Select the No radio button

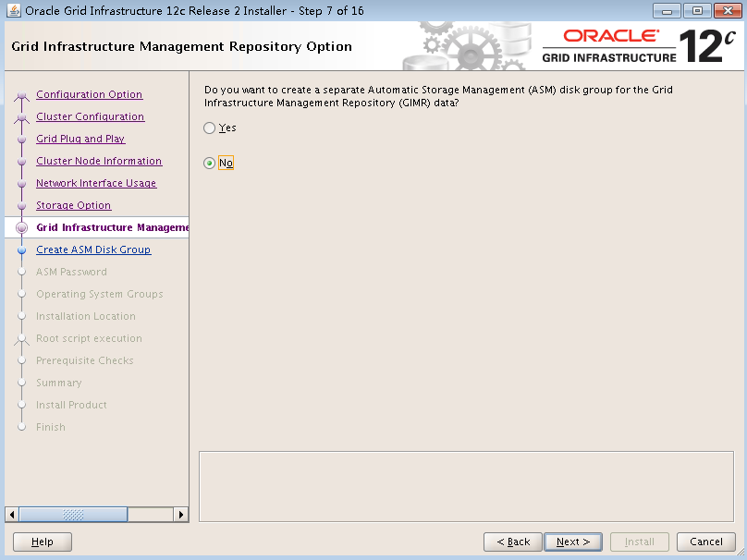[x=209, y=164]
